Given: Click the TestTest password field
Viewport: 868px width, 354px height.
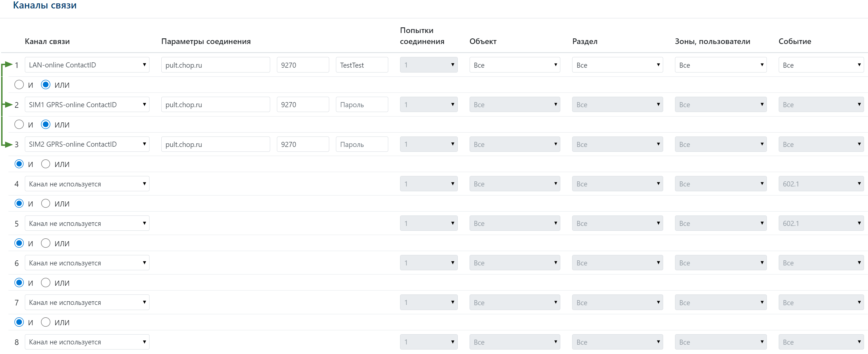Looking at the screenshot, I should tap(362, 65).
